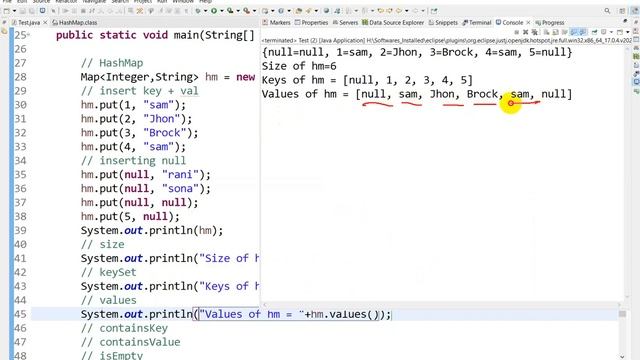The width and height of the screenshot is (640, 360).
Task: Click the New file toolbar icon
Action: pyautogui.click(x=7, y=11)
